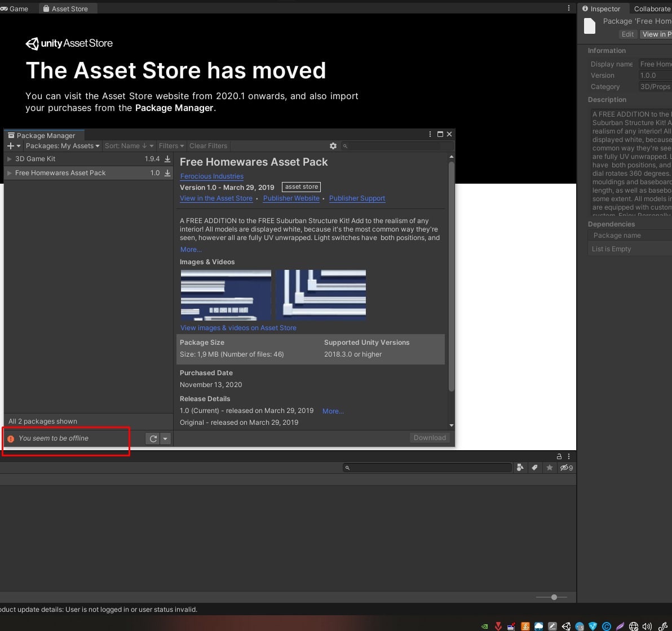Click download icon next to 3D Game Kit
The height and width of the screenshot is (631, 672).
167,159
